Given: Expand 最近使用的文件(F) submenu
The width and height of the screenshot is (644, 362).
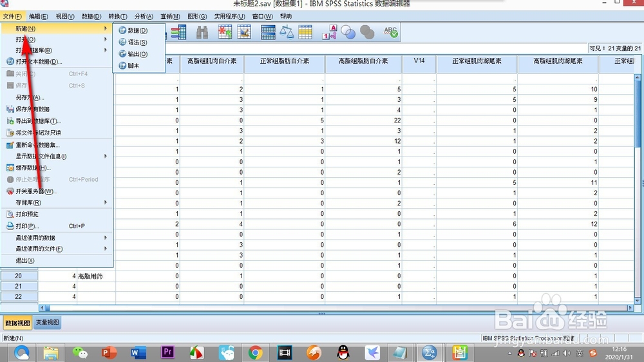Looking at the screenshot, I should point(57,249).
